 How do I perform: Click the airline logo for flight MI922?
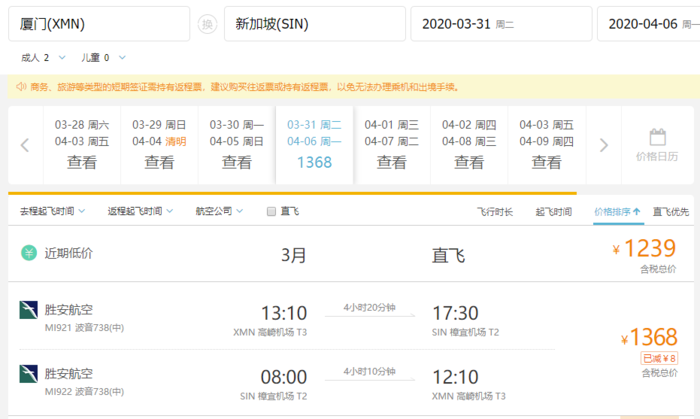(x=28, y=373)
